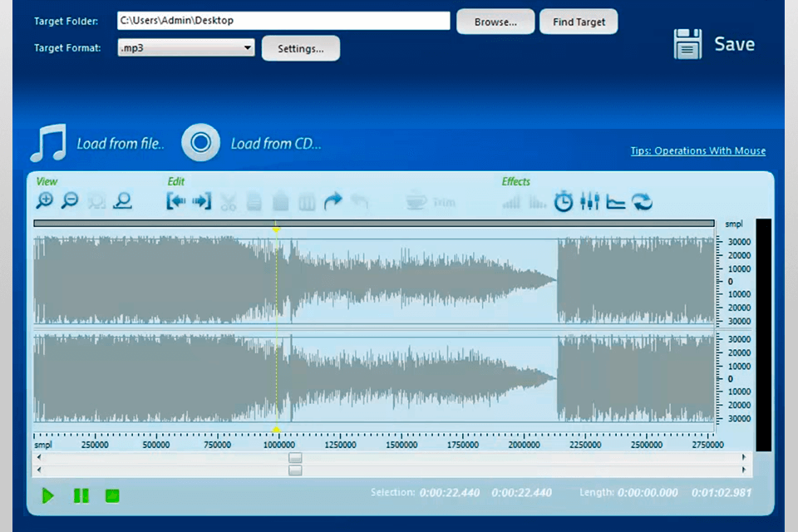The image size is (798, 532).
Task: Click upper horizontal scrollbar thumb
Action: tap(295, 457)
